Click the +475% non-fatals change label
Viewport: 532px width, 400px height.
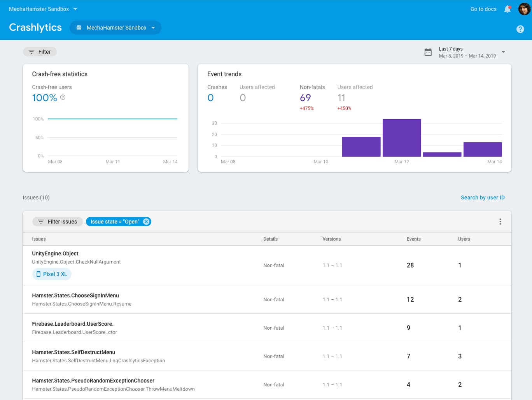[x=306, y=108]
